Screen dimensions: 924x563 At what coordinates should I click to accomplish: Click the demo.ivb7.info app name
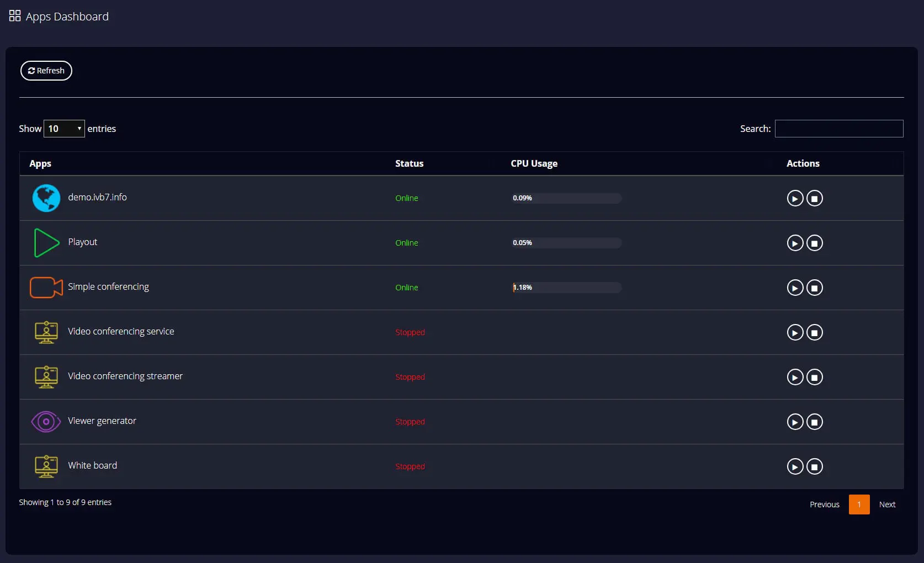97,197
